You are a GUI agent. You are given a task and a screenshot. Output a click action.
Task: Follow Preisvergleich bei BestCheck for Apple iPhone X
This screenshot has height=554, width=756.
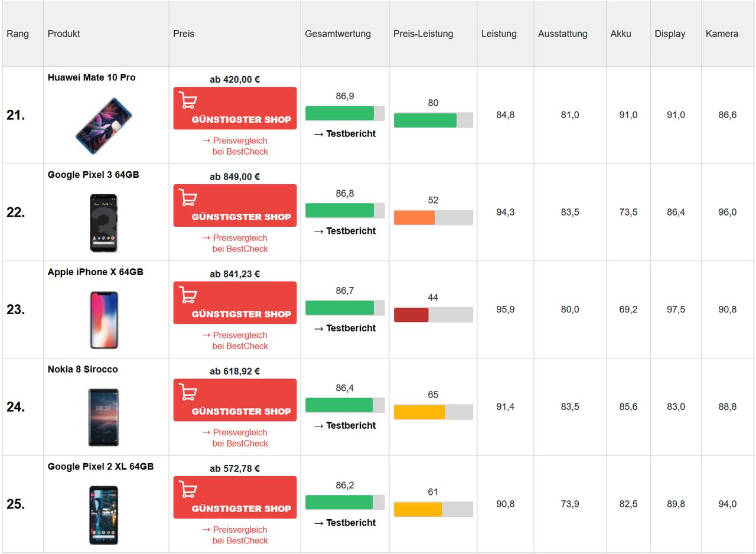click(x=235, y=340)
